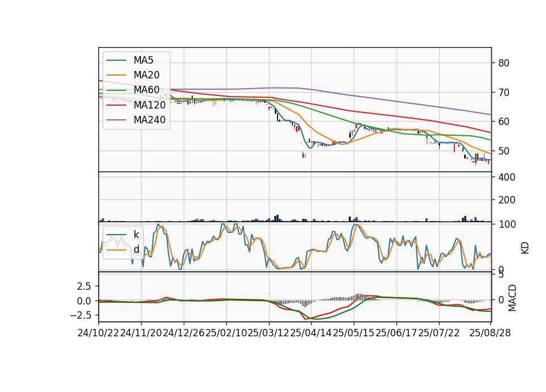The image size is (546, 392).
Task: Click the MA5 legend label
Action: pyautogui.click(x=143, y=60)
